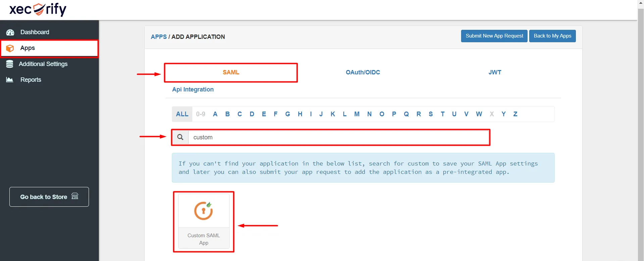The width and height of the screenshot is (644, 261).
Task: Filter apps by 0-9
Action: coord(201,114)
